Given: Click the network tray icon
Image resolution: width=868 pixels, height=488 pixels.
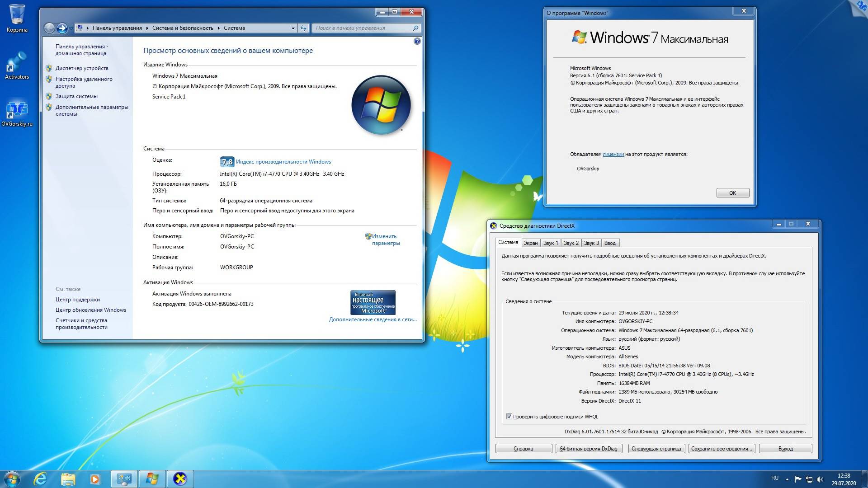Looking at the screenshot, I should pos(809,479).
